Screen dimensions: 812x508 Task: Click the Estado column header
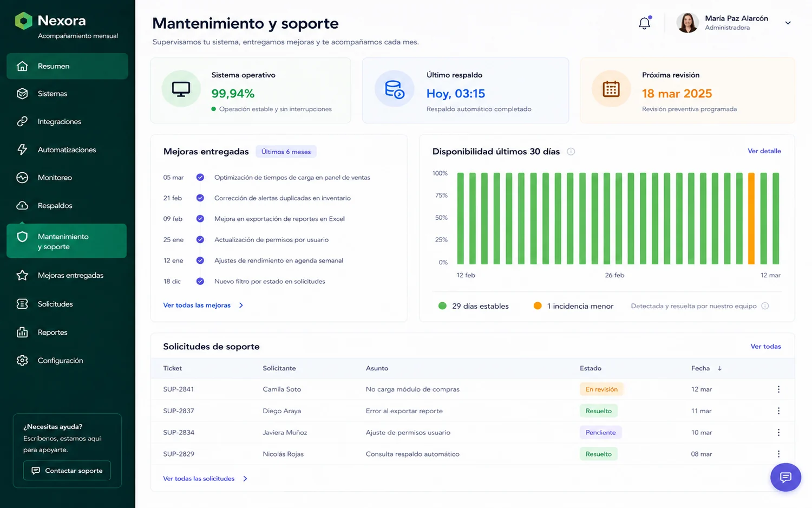point(591,368)
